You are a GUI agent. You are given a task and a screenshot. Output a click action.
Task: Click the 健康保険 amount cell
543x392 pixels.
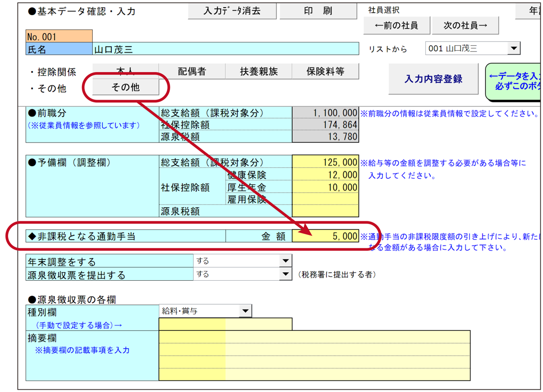coord(325,175)
